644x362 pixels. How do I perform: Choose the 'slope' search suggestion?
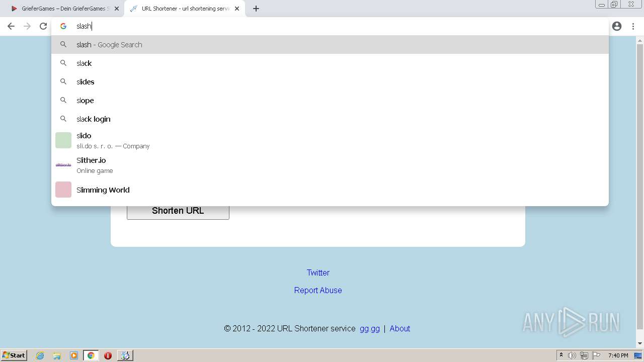point(330,101)
